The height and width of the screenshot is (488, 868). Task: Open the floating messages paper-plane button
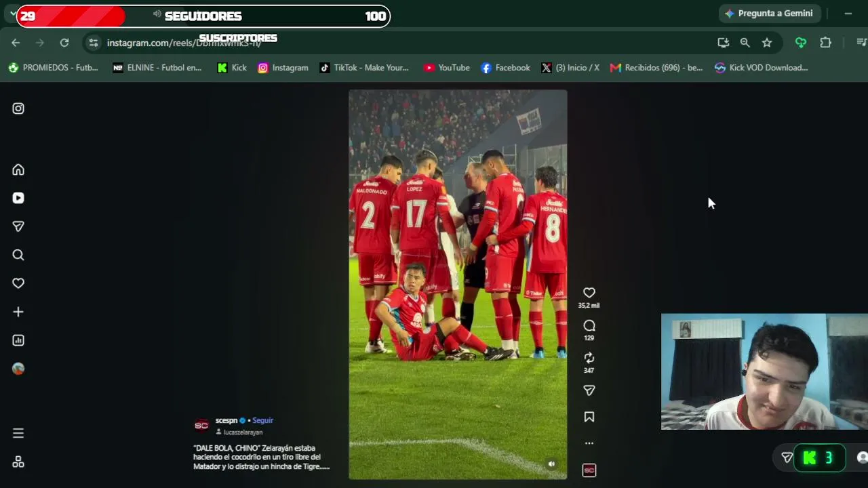click(x=787, y=458)
